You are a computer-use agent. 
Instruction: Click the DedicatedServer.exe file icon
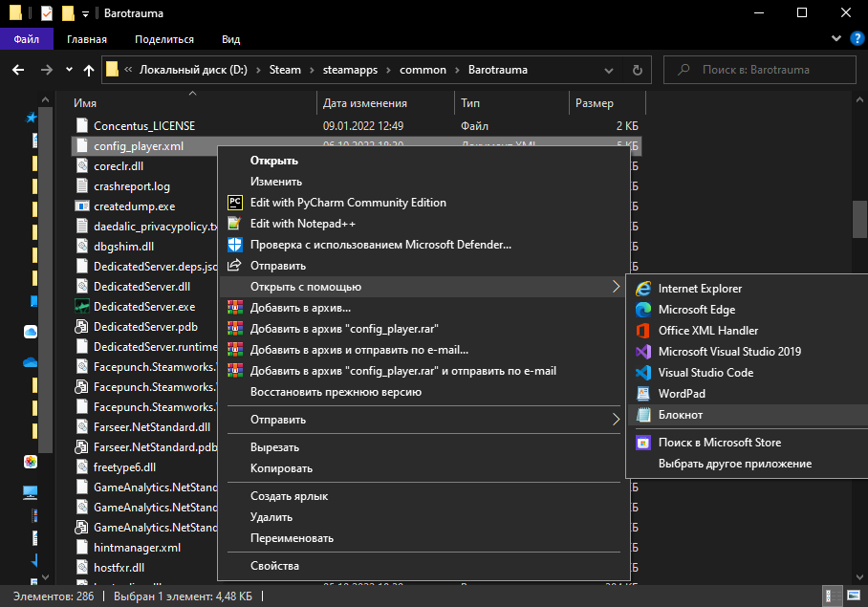click(x=82, y=307)
